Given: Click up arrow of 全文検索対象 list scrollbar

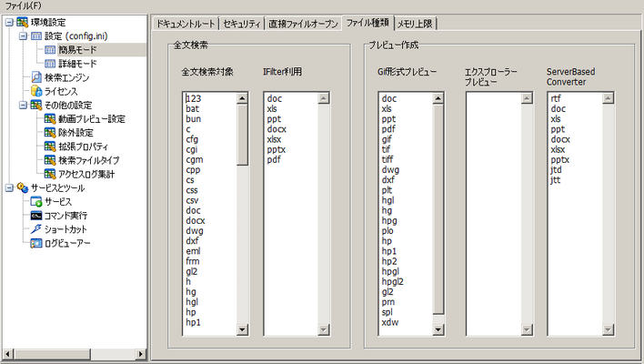Looking at the screenshot, I should coord(242,98).
